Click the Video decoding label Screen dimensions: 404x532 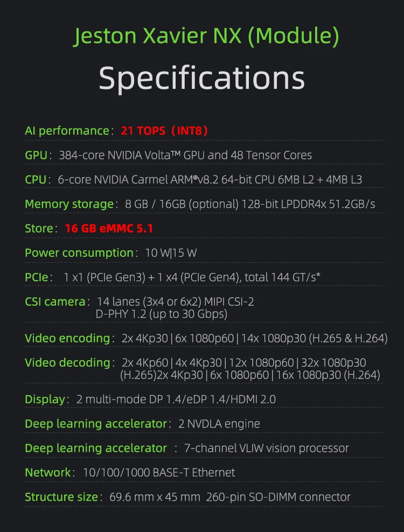pyautogui.click(x=67, y=362)
